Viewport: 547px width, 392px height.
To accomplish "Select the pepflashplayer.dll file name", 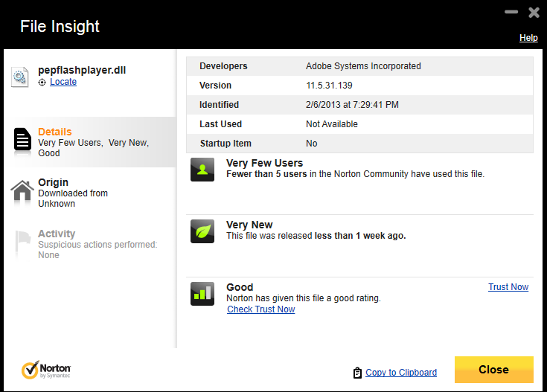I will (x=82, y=70).
